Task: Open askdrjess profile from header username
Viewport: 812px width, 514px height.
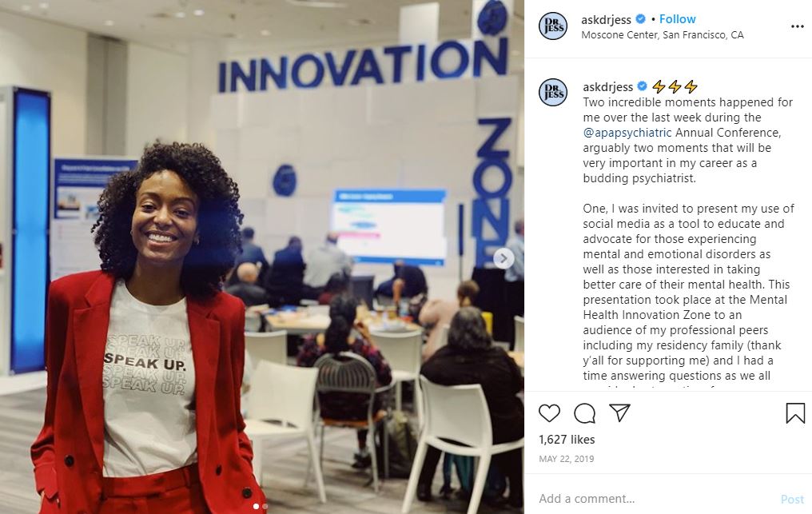Action: pos(606,20)
